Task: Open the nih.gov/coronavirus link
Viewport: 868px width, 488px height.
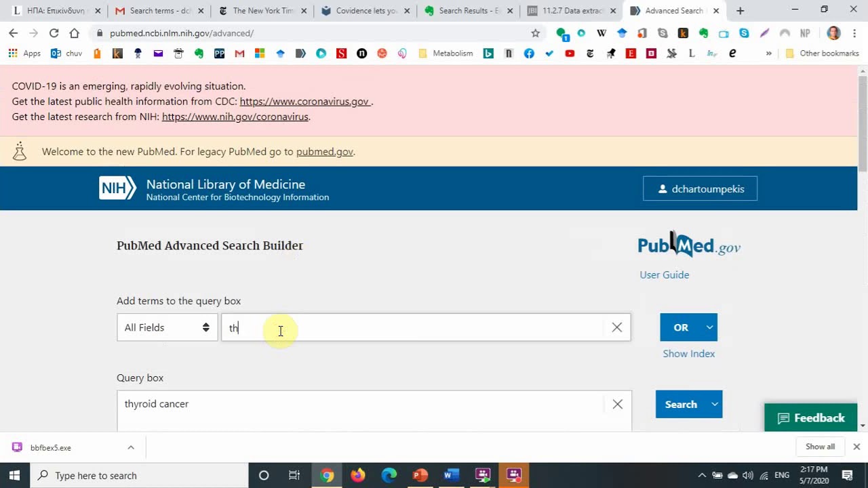Action: [x=235, y=117]
